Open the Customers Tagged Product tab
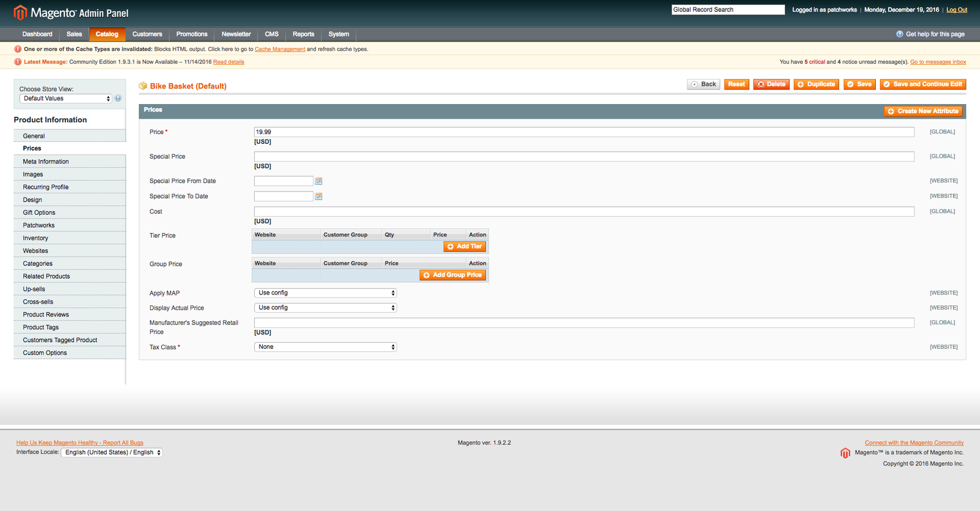980x511 pixels. tap(70, 340)
